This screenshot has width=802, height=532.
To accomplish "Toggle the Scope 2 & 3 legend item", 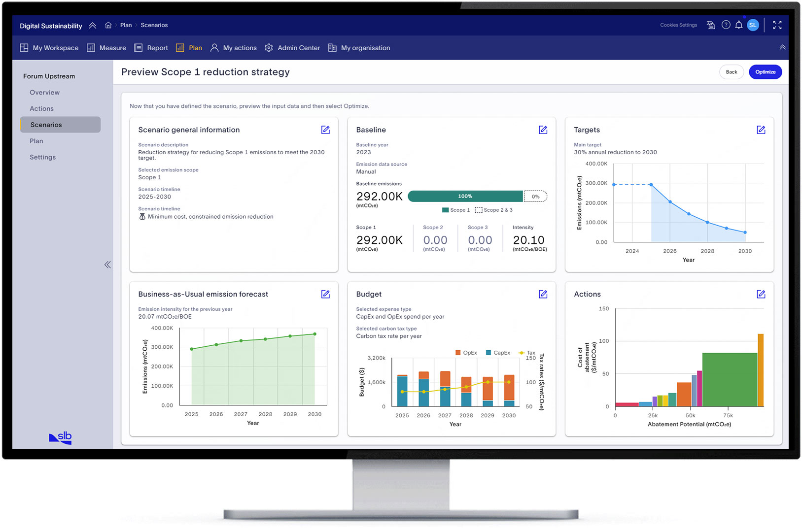I will pos(493,210).
